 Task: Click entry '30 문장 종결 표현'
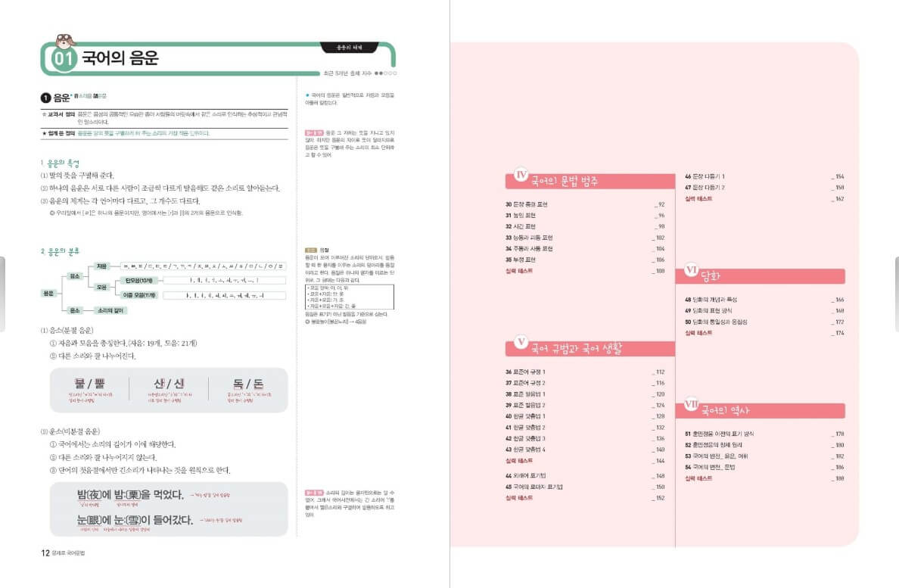[585, 204]
